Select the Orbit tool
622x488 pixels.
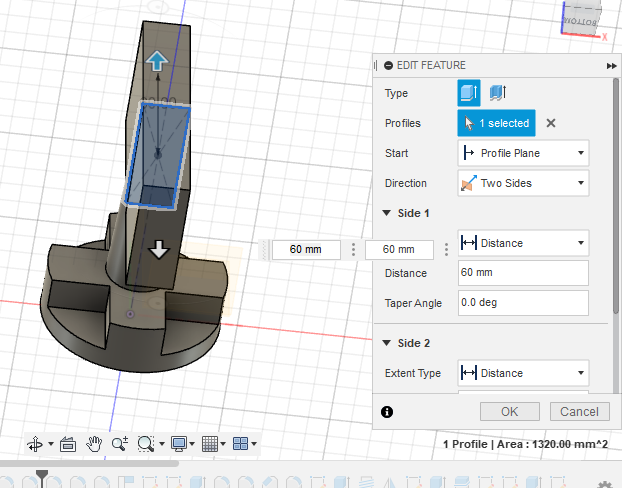pyautogui.click(x=35, y=444)
